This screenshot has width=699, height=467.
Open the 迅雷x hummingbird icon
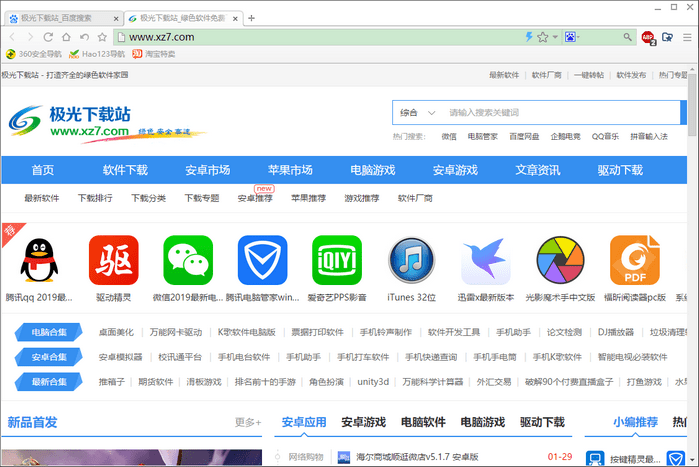(x=486, y=260)
